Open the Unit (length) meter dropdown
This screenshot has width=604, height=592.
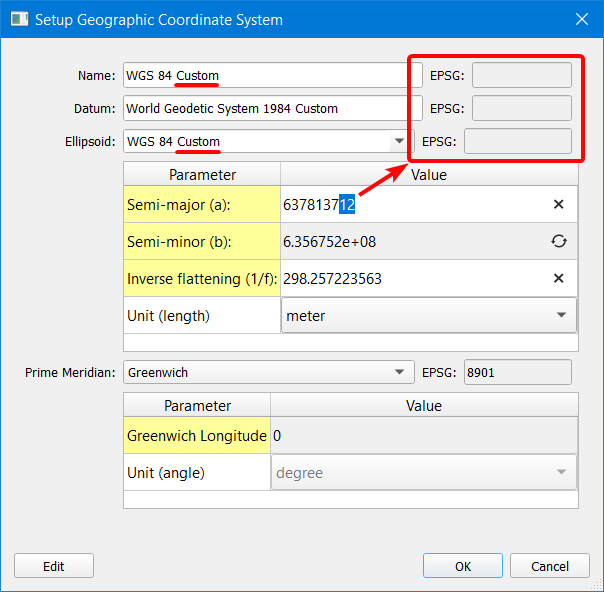point(560,316)
